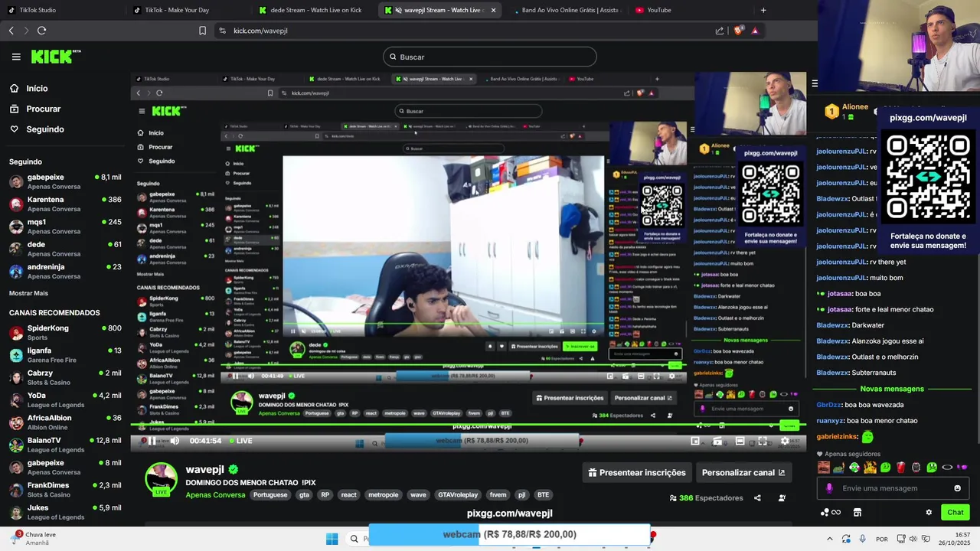Open the POR language selector
Screen dimensions: 980x551
(x=882, y=539)
